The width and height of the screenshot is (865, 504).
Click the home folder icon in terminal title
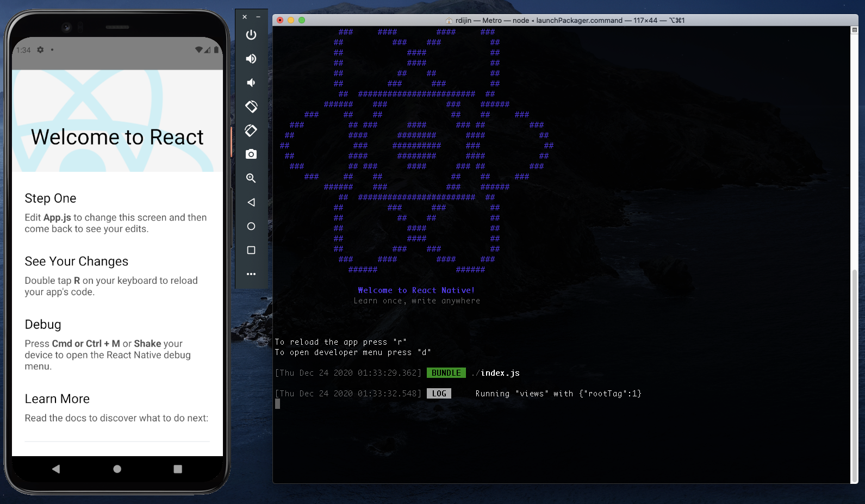[x=449, y=20]
